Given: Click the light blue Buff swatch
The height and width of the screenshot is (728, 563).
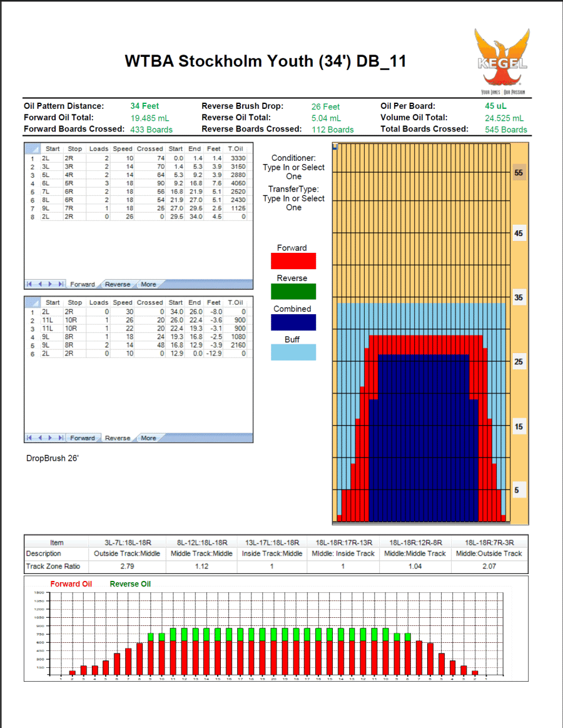Looking at the screenshot, I should pos(293,352).
